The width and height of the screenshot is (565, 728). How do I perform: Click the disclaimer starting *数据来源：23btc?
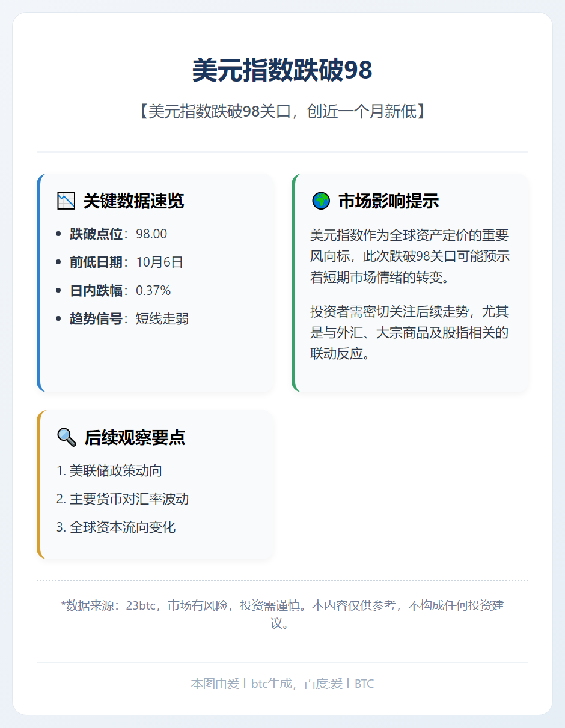click(282, 614)
